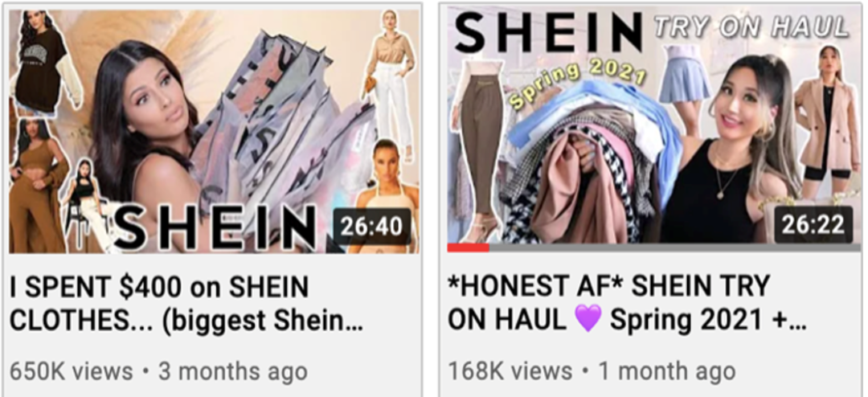The height and width of the screenshot is (397, 868).
Task: Click "3 months ago" text
Action: [x=233, y=371]
